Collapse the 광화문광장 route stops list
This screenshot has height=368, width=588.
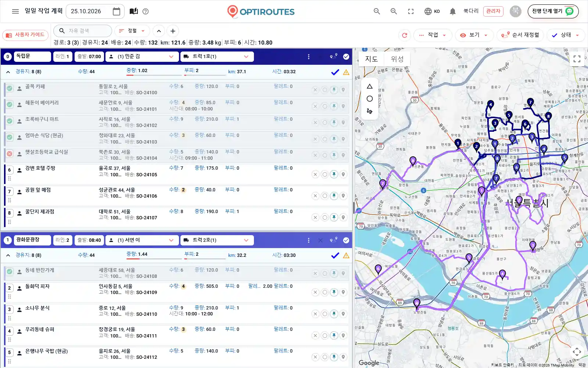8,255
